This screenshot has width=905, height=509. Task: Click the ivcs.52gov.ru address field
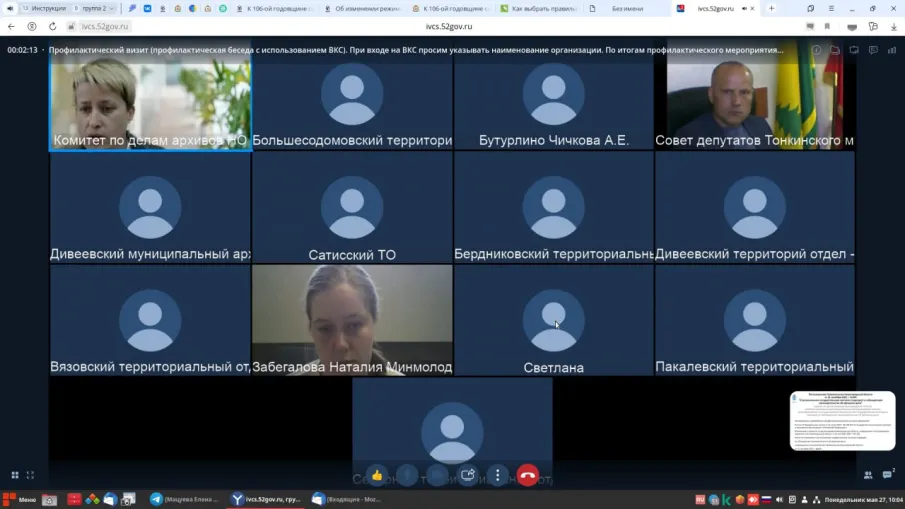[x=104, y=27]
